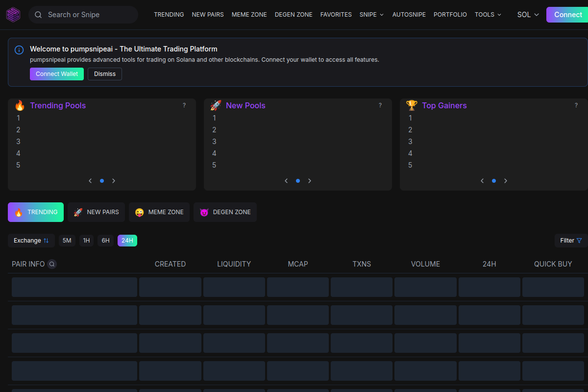The height and width of the screenshot is (392, 588).
Task: Click the Trending Pools help question mark
Action: (184, 105)
